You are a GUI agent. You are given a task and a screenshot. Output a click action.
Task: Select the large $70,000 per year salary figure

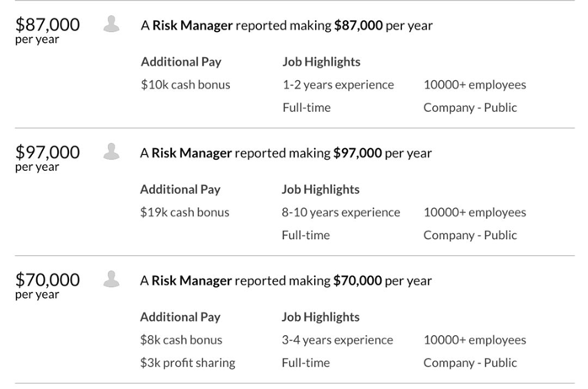pyautogui.click(x=48, y=280)
